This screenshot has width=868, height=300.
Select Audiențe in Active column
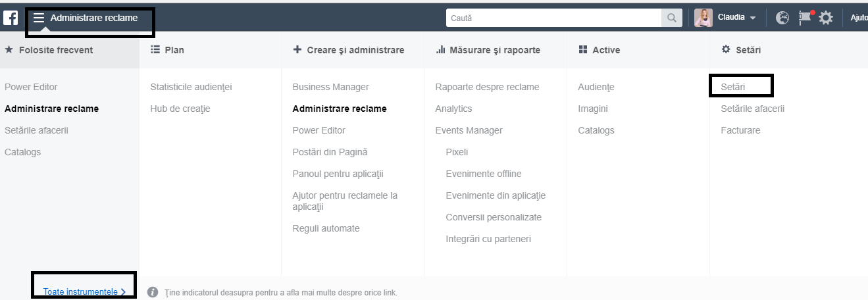[x=596, y=87]
